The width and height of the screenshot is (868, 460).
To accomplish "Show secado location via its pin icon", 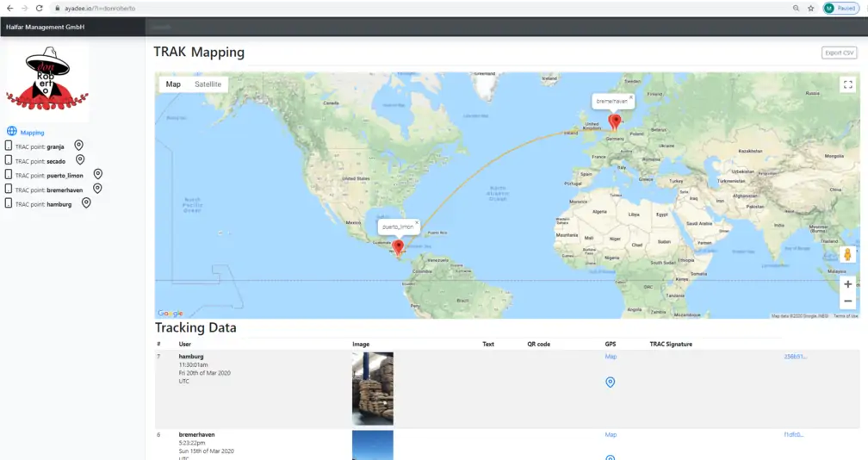I will [x=80, y=159].
